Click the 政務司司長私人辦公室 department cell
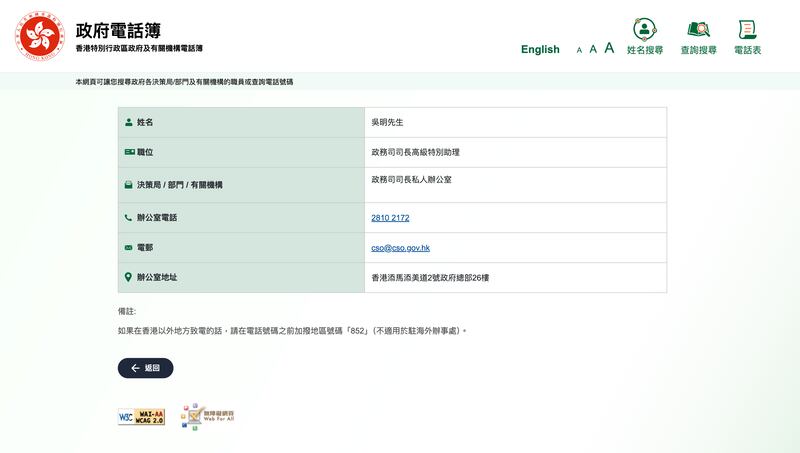The width and height of the screenshot is (800, 453). (412, 179)
